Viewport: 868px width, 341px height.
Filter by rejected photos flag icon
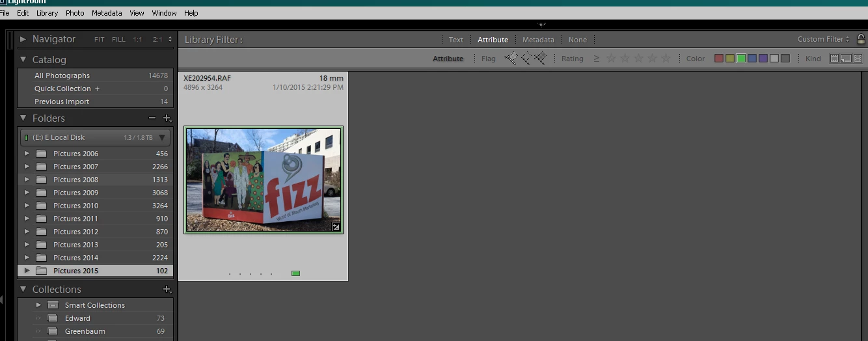(540, 59)
